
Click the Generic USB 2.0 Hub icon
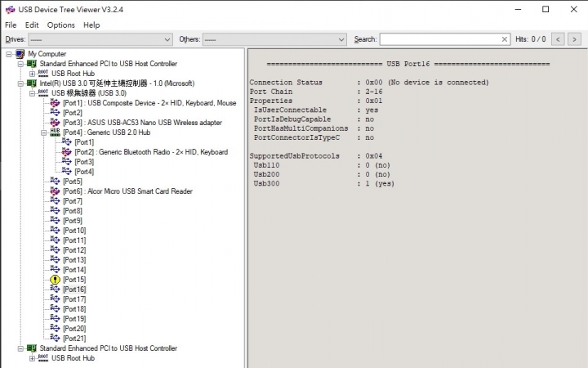(x=55, y=132)
